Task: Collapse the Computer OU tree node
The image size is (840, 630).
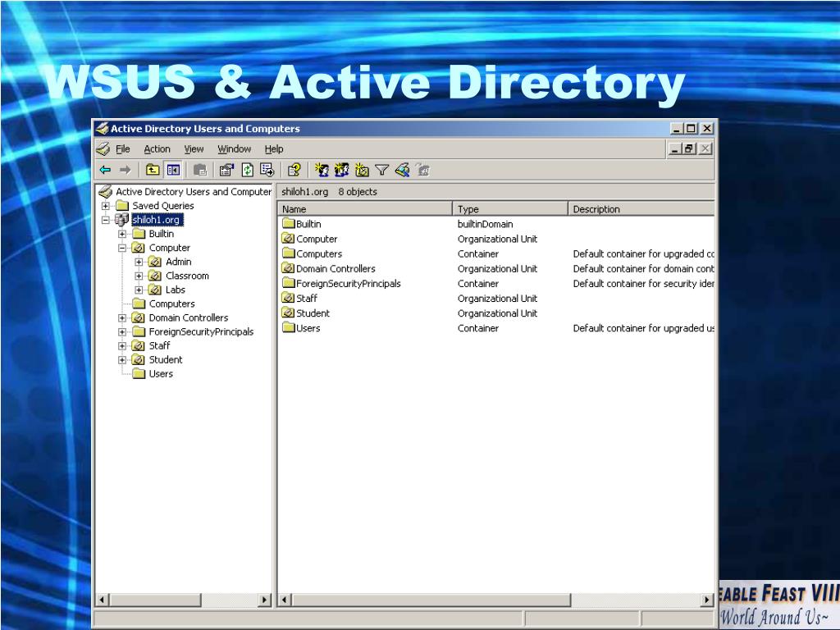Action: 122,248
